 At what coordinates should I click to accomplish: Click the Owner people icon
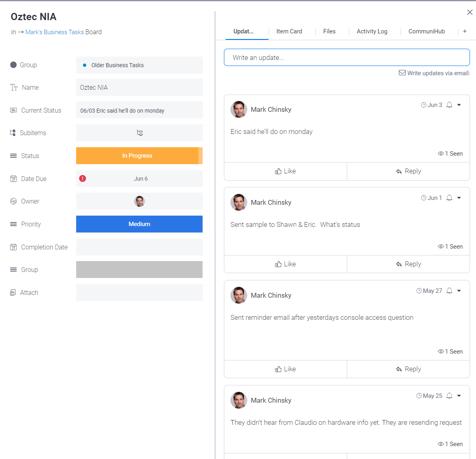(13, 201)
